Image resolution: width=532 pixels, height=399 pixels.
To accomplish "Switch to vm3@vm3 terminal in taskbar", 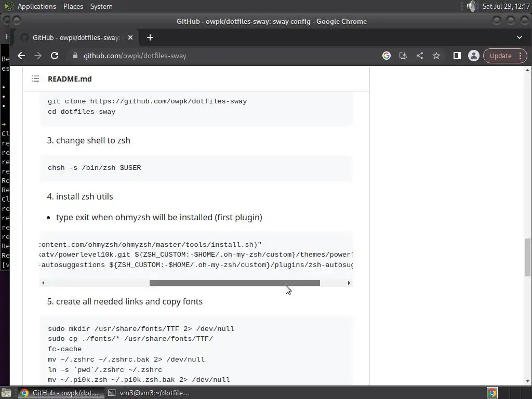I will tap(149, 393).
